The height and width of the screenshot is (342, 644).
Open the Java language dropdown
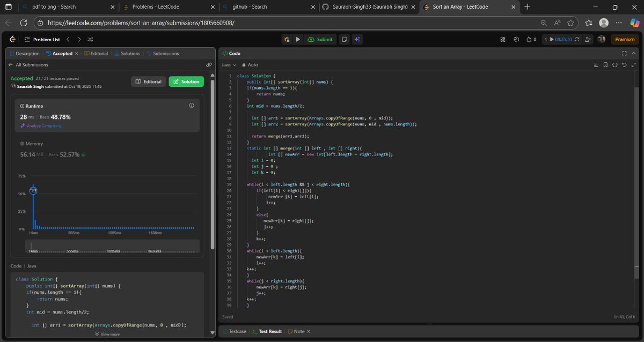229,65
